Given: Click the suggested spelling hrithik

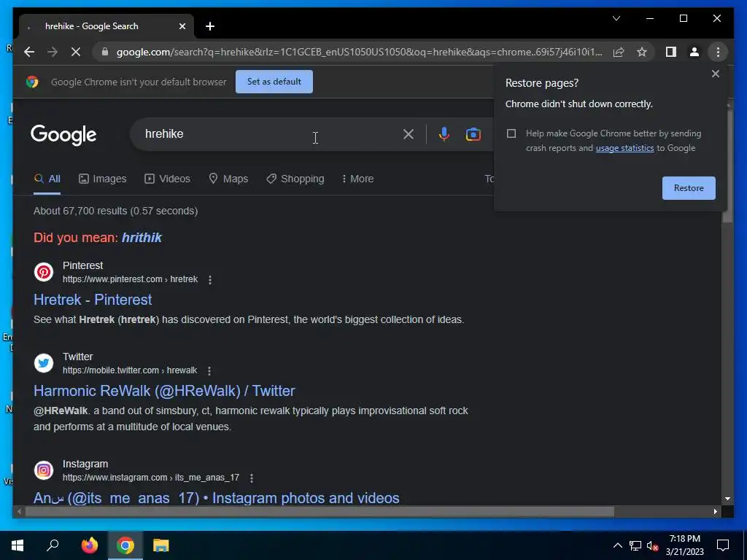Looking at the screenshot, I should point(142,238).
